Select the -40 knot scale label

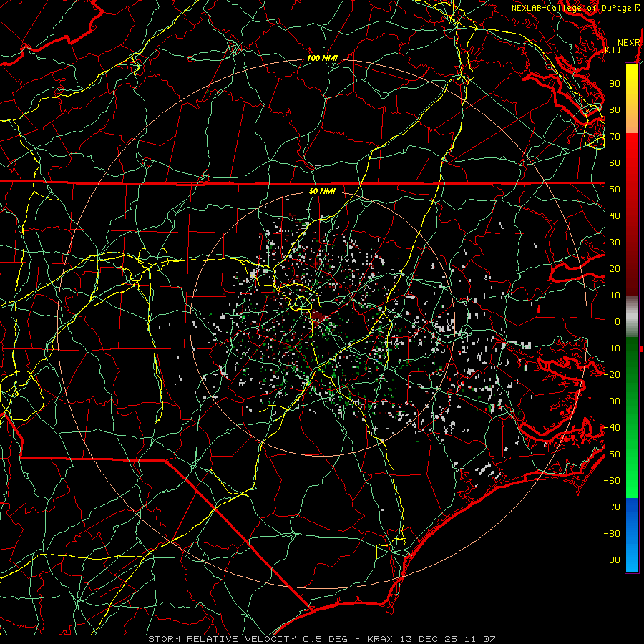(x=612, y=428)
